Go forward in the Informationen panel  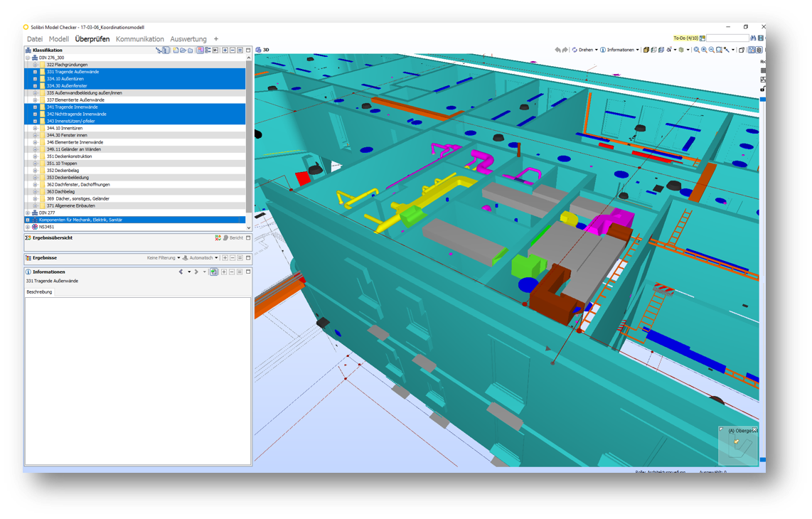pos(196,272)
